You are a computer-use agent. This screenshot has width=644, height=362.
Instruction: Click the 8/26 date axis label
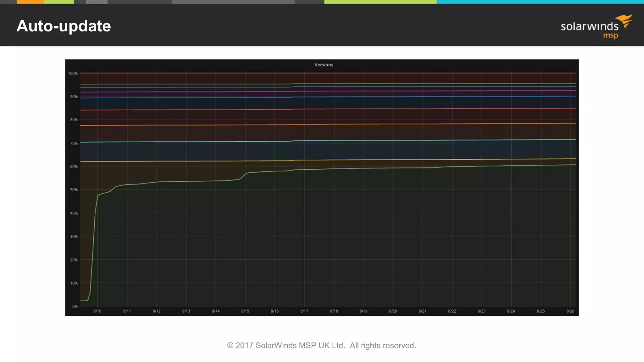click(x=570, y=311)
